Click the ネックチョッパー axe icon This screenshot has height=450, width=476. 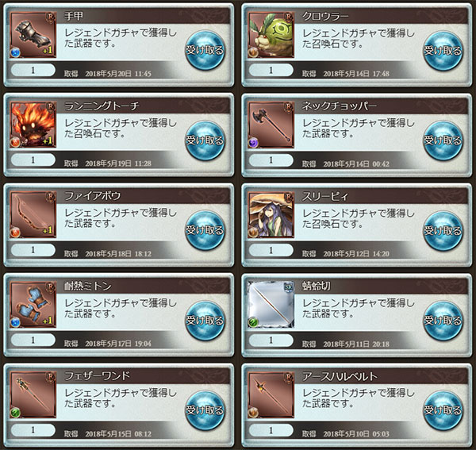(x=271, y=125)
